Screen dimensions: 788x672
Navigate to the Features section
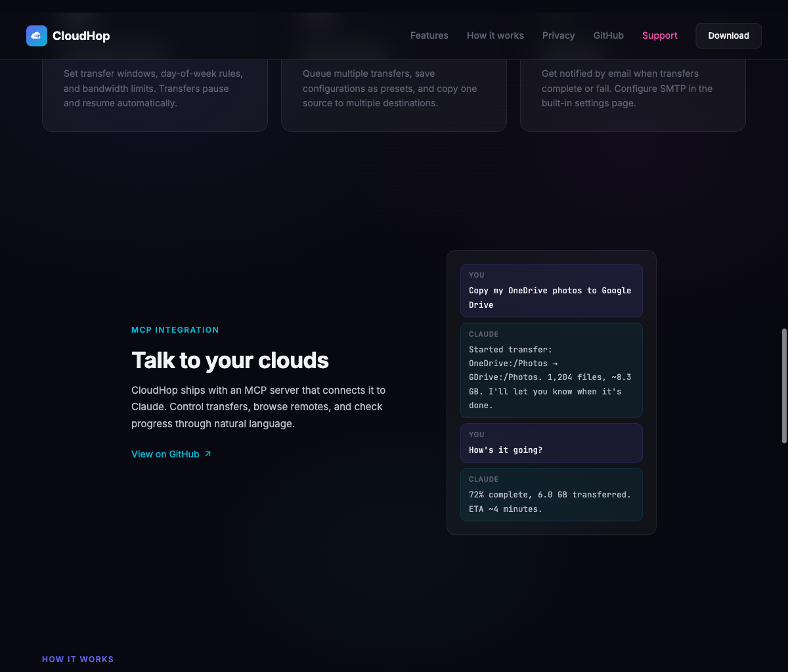429,35
